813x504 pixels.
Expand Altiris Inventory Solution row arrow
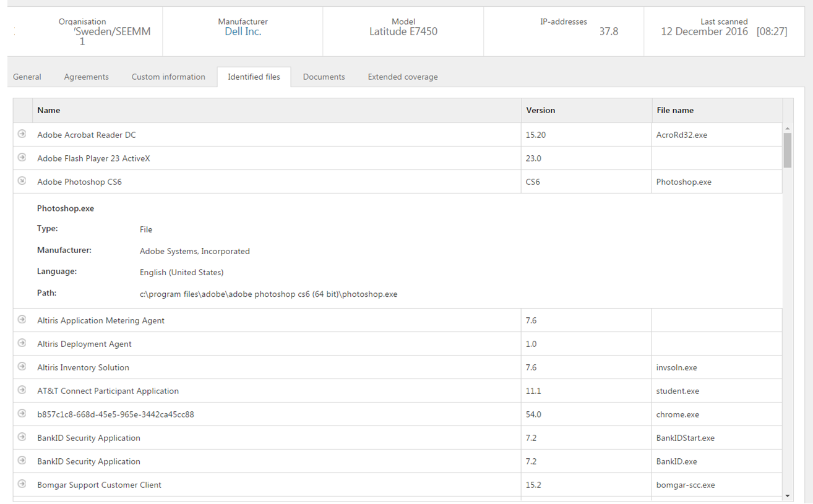[22, 366]
